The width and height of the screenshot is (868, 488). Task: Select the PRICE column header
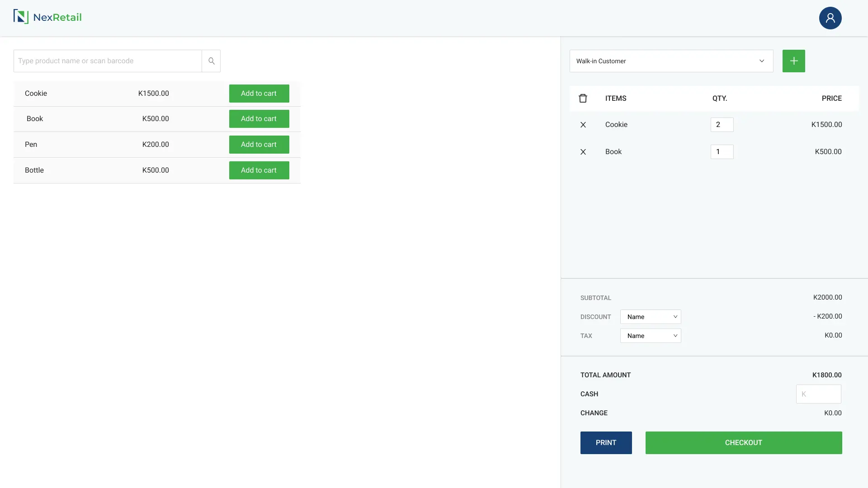coord(832,98)
